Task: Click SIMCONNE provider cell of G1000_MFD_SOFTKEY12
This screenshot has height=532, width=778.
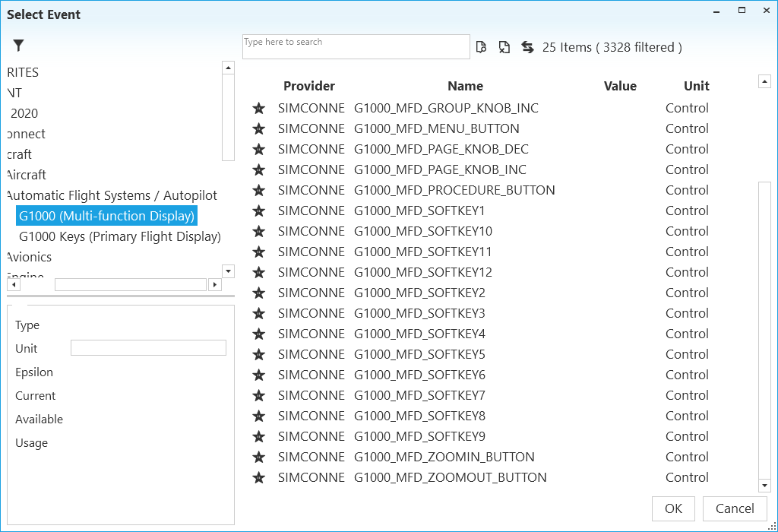Action: (x=311, y=272)
